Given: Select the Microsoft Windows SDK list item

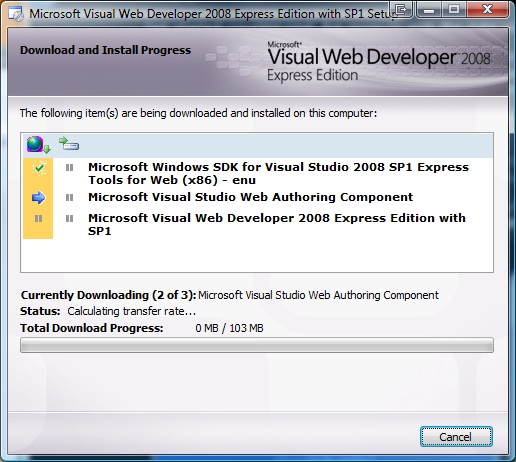Looking at the screenshot, I should click(278, 173).
